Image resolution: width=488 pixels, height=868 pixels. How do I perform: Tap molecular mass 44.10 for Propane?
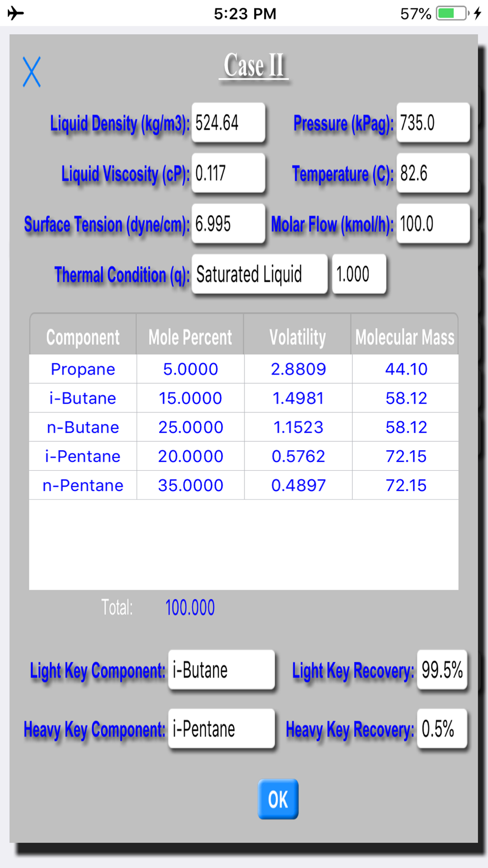(406, 369)
